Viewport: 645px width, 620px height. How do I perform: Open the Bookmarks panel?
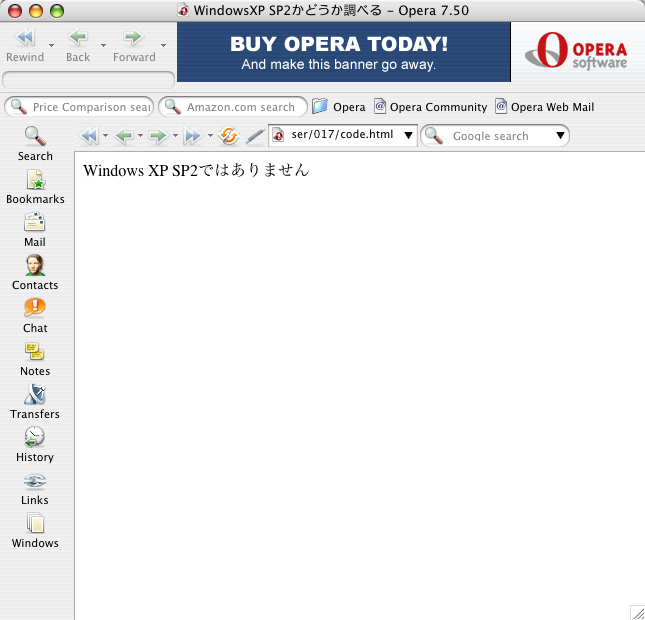(x=35, y=187)
